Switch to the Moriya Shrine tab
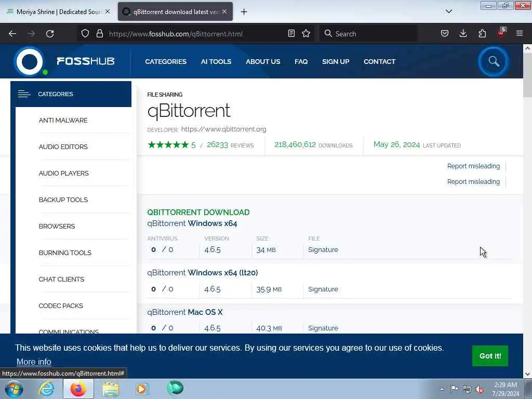The image size is (532, 399). pos(58,12)
